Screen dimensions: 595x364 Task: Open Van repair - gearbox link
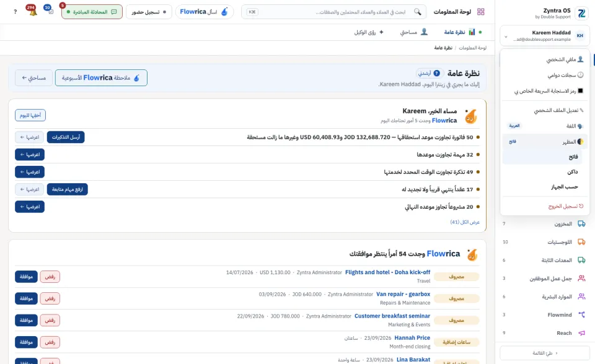click(403, 294)
